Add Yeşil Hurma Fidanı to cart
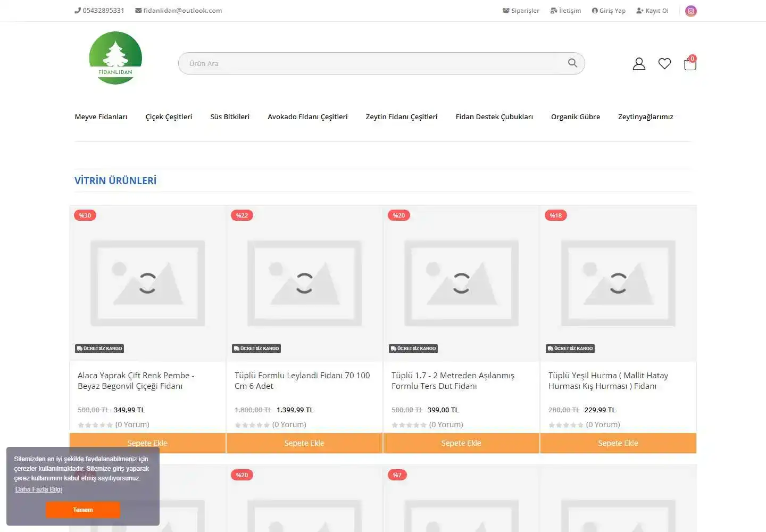766x532 pixels. [618, 443]
